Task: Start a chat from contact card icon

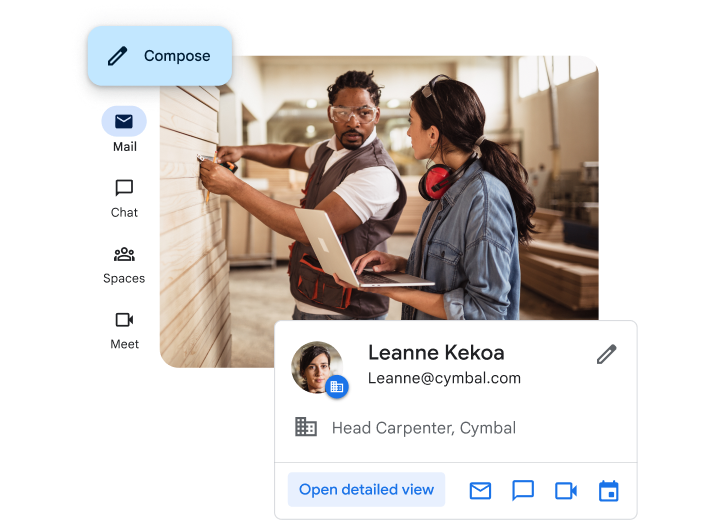Action: coord(523,491)
